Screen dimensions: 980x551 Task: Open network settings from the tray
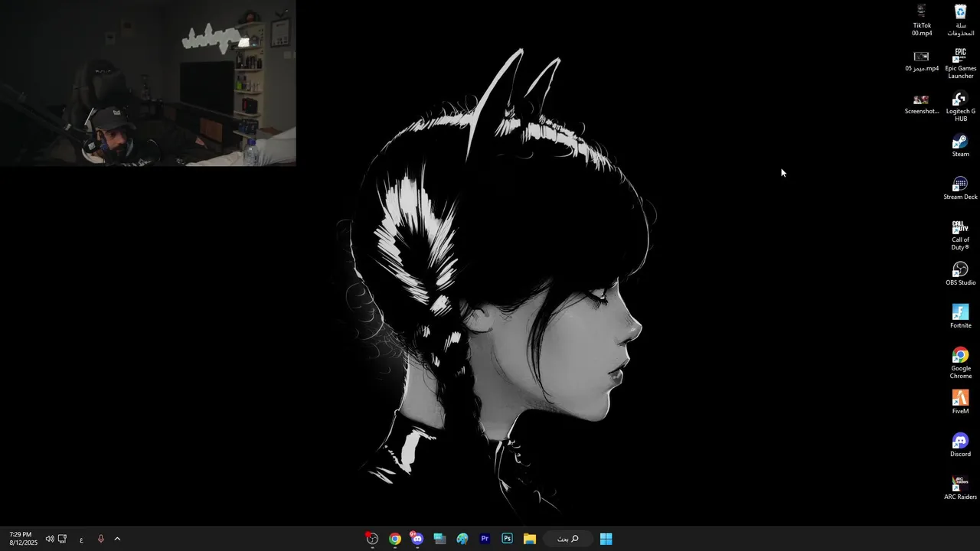coord(63,539)
